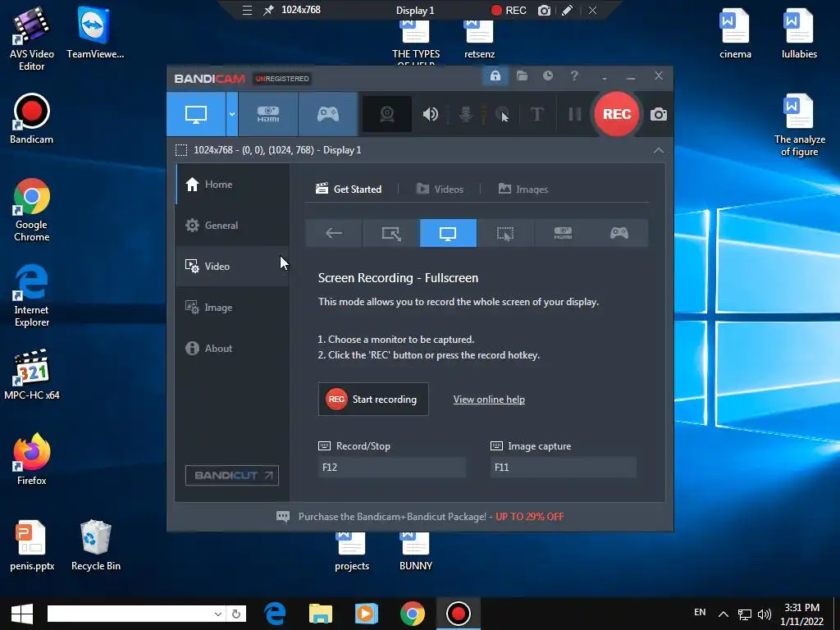840x630 pixels.
Task: Click the UNREGISTERED badge
Action: (282, 79)
